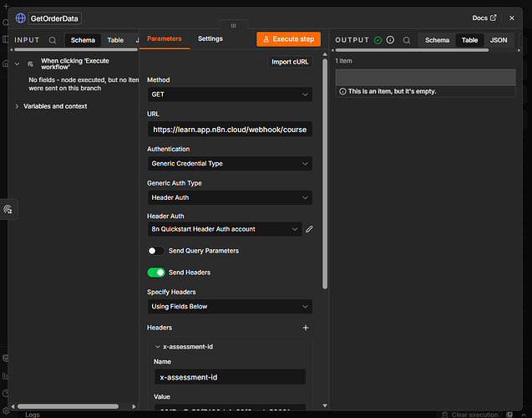
Task: Click info icon beside empty item message
Action: tap(342, 91)
